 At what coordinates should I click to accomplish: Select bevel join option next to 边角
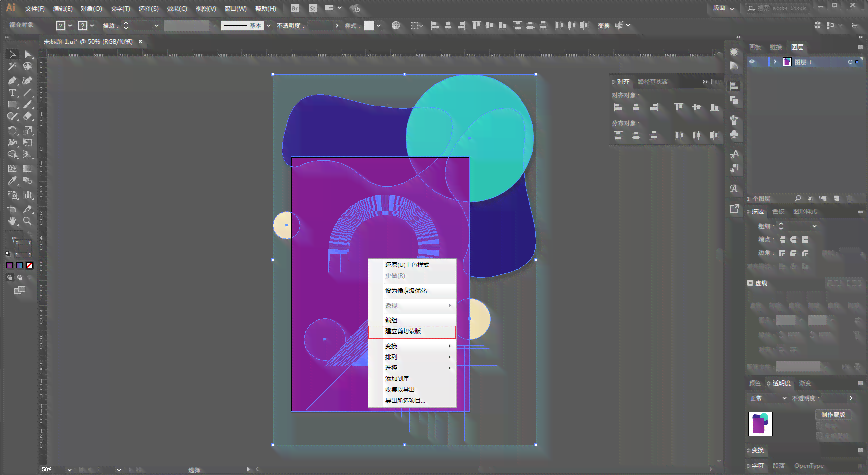pyautogui.click(x=805, y=253)
